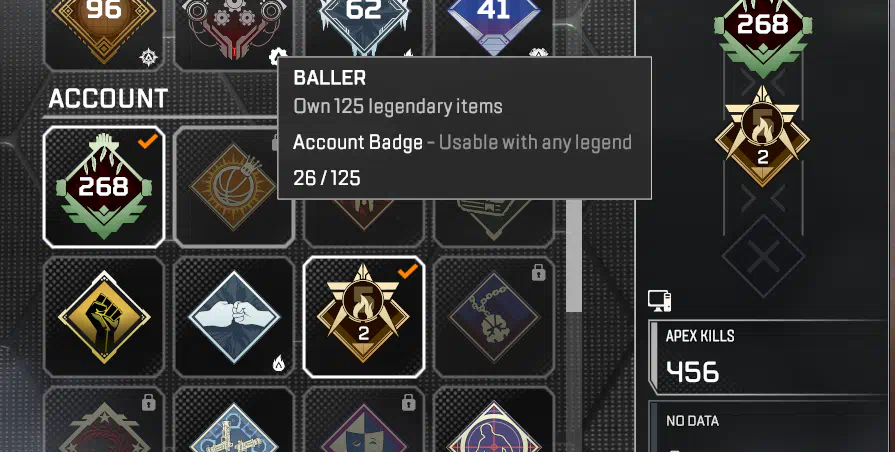Select the gold raised fist badge

coord(104,317)
